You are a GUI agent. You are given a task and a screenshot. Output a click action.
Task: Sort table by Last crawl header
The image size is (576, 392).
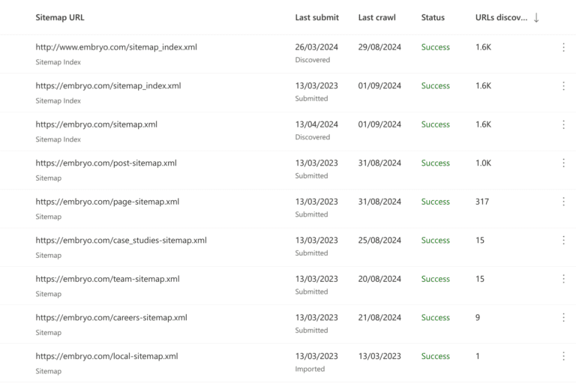[376, 17]
